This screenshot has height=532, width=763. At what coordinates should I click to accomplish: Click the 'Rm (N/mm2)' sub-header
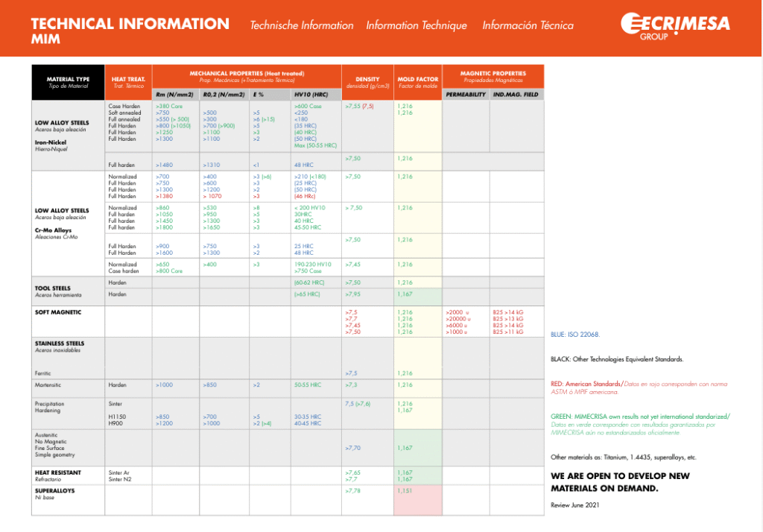174,95
